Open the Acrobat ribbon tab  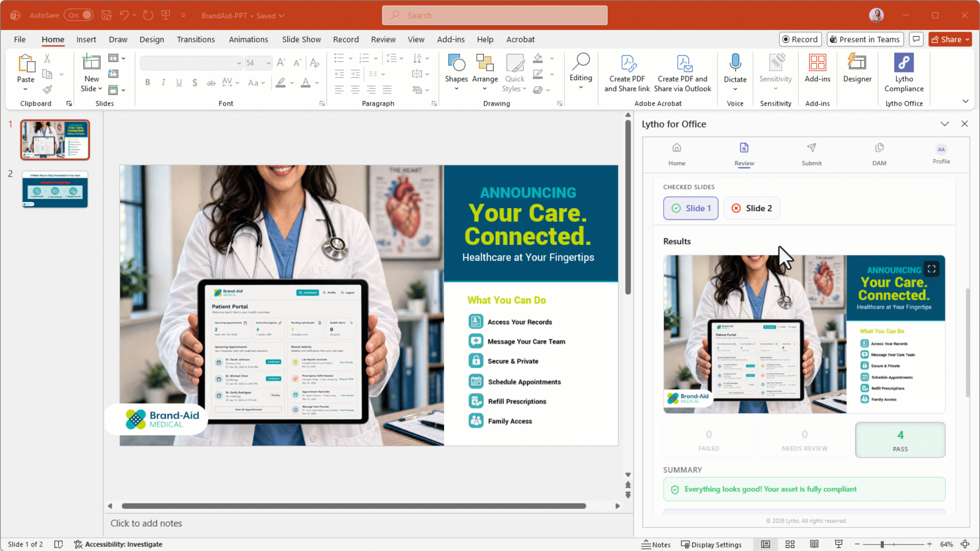pyautogui.click(x=520, y=39)
